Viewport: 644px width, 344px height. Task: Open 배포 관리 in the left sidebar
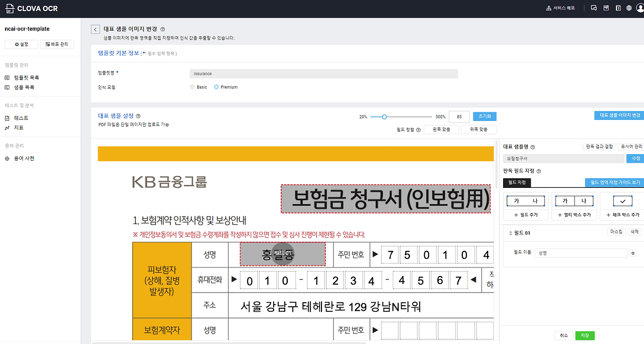[x=56, y=44]
